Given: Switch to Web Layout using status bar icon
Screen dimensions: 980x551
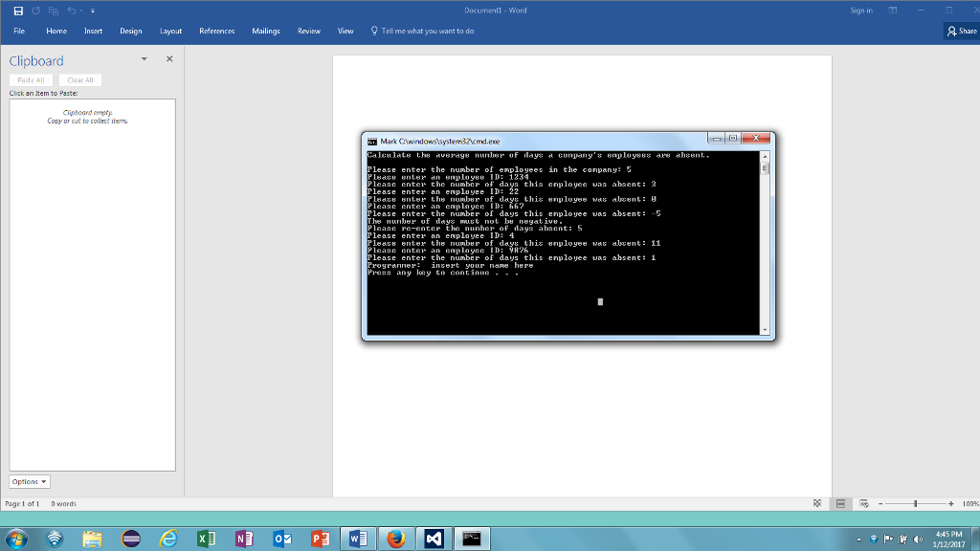Looking at the screenshot, I should coord(862,503).
